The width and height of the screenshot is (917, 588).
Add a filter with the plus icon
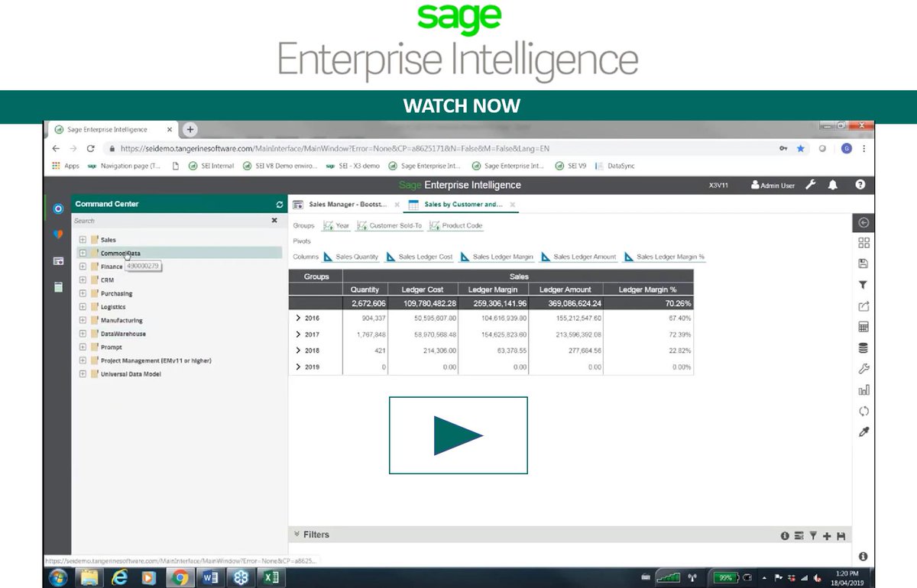[827, 536]
